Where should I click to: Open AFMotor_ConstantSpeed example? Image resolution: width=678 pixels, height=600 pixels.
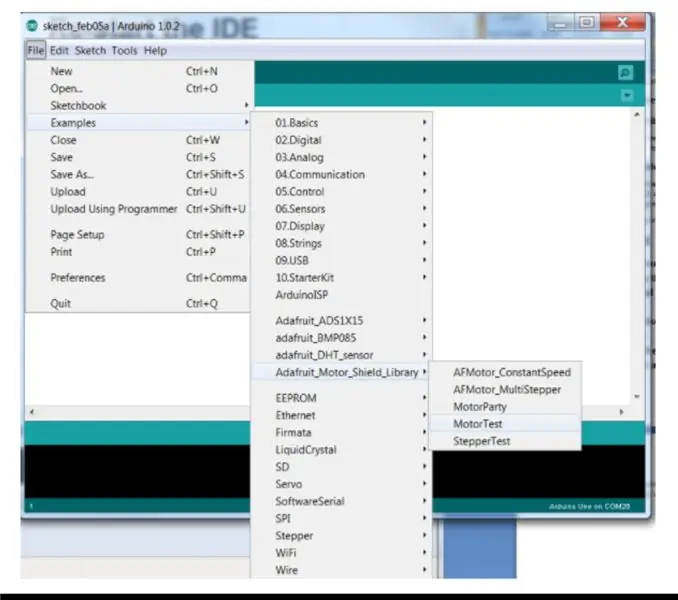tap(505, 372)
